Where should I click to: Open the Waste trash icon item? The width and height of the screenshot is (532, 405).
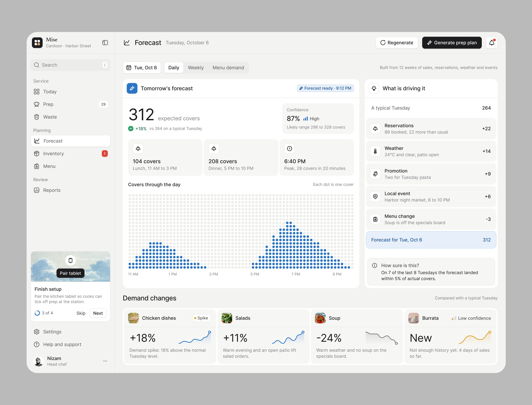coord(70,117)
